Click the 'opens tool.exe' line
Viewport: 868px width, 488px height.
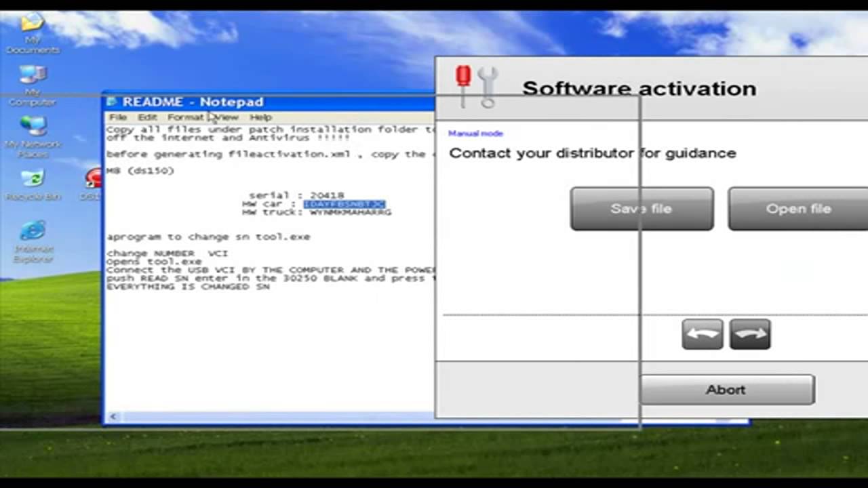point(154,262)
